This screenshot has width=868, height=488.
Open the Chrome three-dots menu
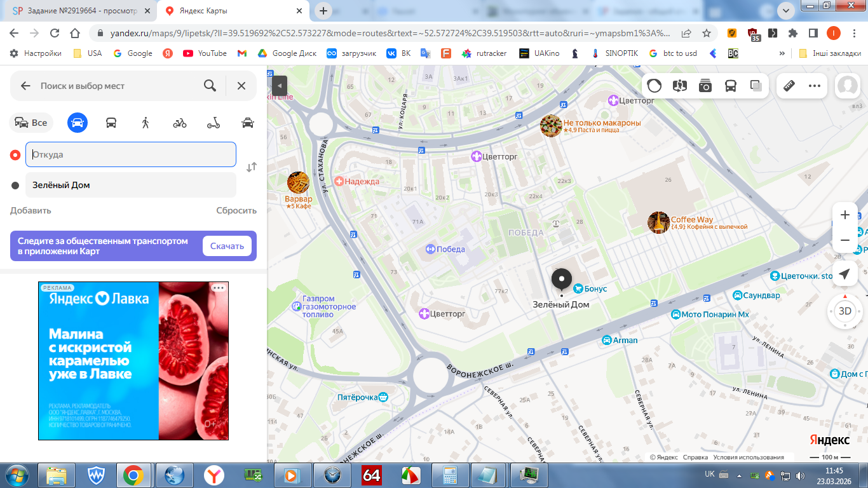853,33
